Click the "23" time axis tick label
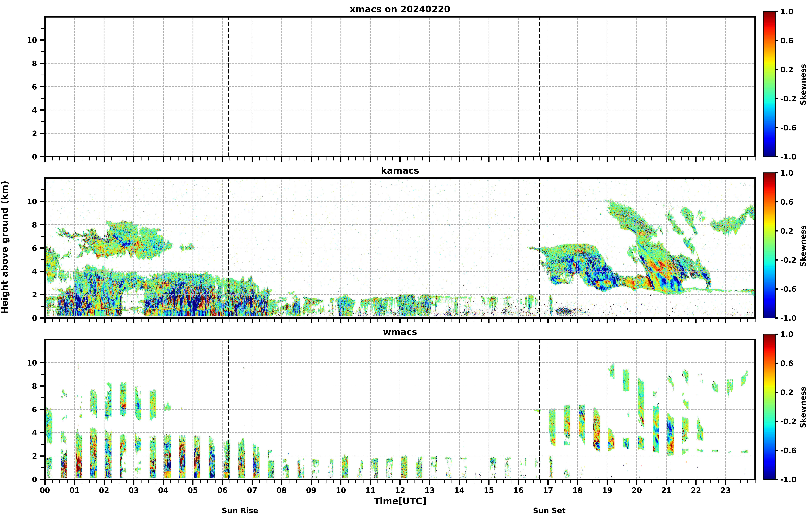812x520 pixels. (725, 490)
